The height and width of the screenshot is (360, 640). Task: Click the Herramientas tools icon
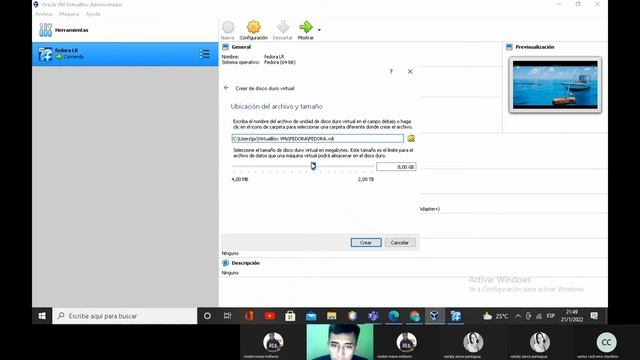pos(45,30)
